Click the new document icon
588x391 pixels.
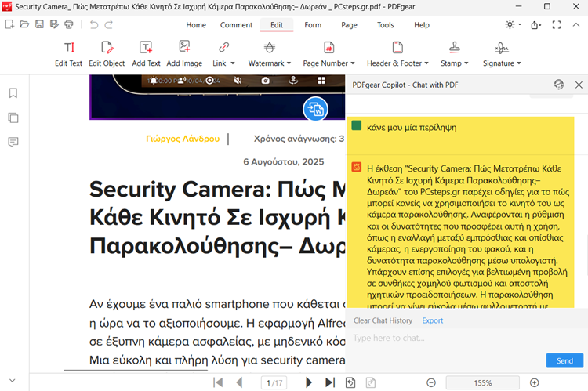(9, 25)
